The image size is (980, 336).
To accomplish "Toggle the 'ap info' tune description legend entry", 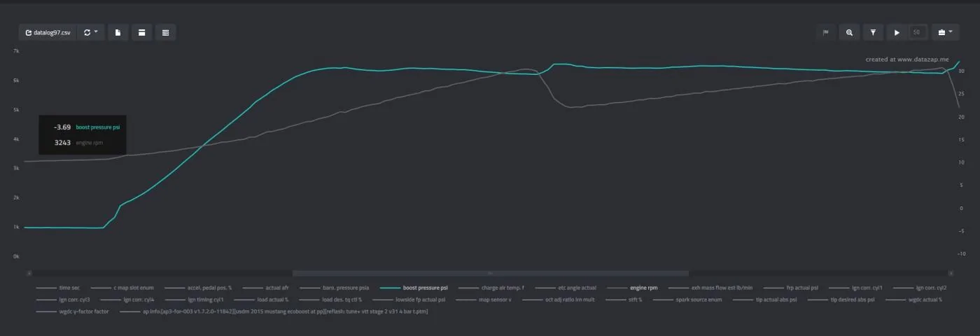I will [x=274, y=311].
